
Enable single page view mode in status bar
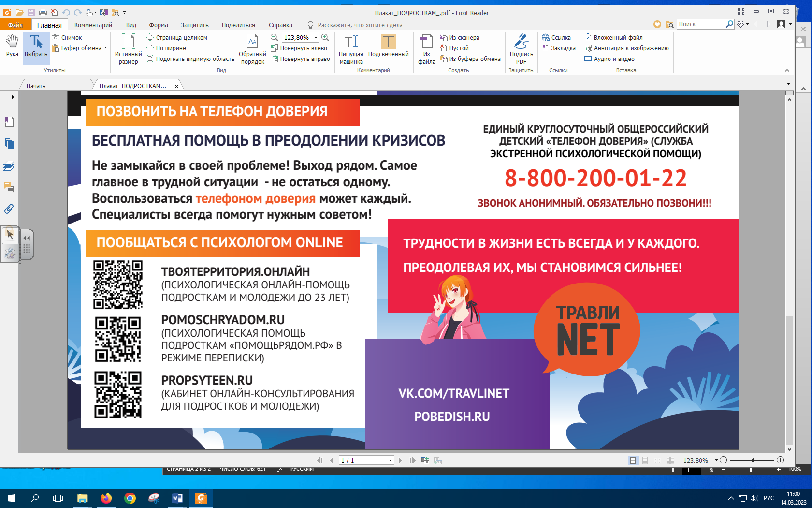point(633,460)
